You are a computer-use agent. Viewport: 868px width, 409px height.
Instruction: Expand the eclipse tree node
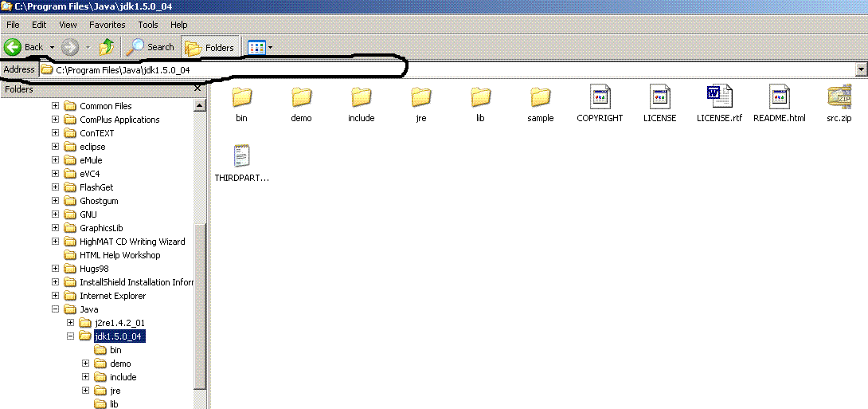click(56, 147)
